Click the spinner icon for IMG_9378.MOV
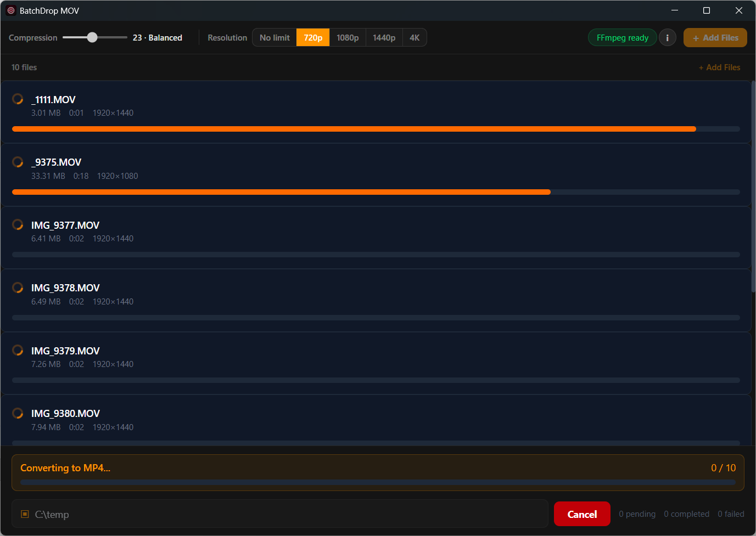756x536 pixels. click(x=18, y=287)
